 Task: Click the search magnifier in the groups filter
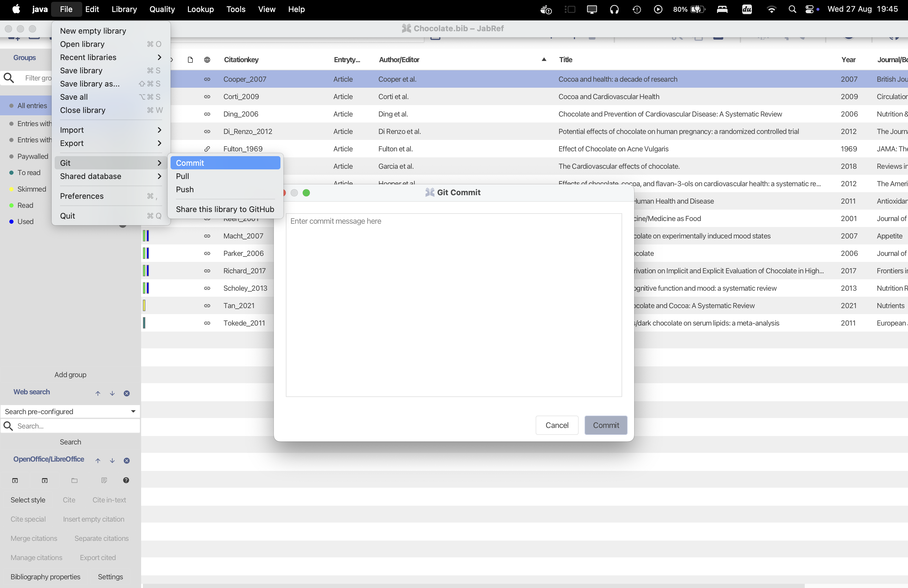9,77
